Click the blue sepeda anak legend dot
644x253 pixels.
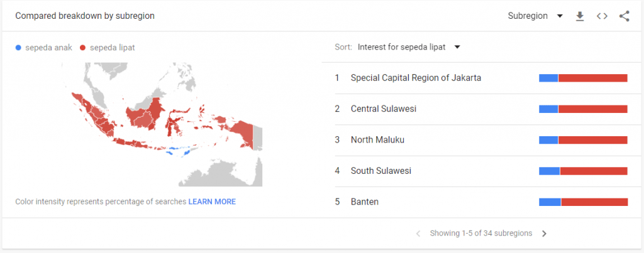point(18,47)
